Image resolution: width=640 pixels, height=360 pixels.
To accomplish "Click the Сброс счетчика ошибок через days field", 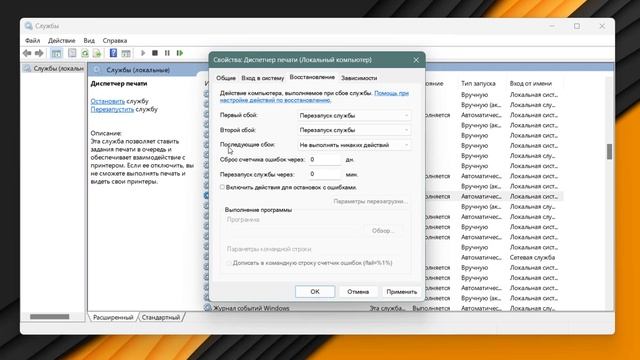I will point(324,160).
